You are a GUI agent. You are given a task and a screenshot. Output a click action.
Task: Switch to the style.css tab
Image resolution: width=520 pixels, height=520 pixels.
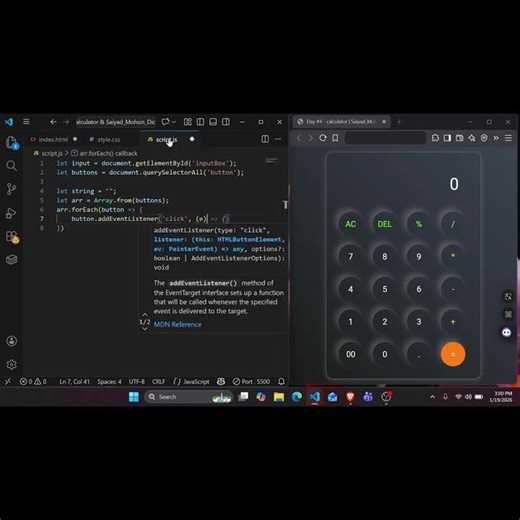tap(109, 139)
